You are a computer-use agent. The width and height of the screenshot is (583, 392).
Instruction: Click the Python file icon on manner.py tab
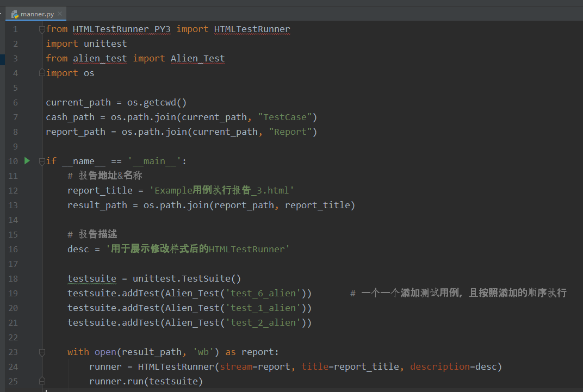click(15, 14)
